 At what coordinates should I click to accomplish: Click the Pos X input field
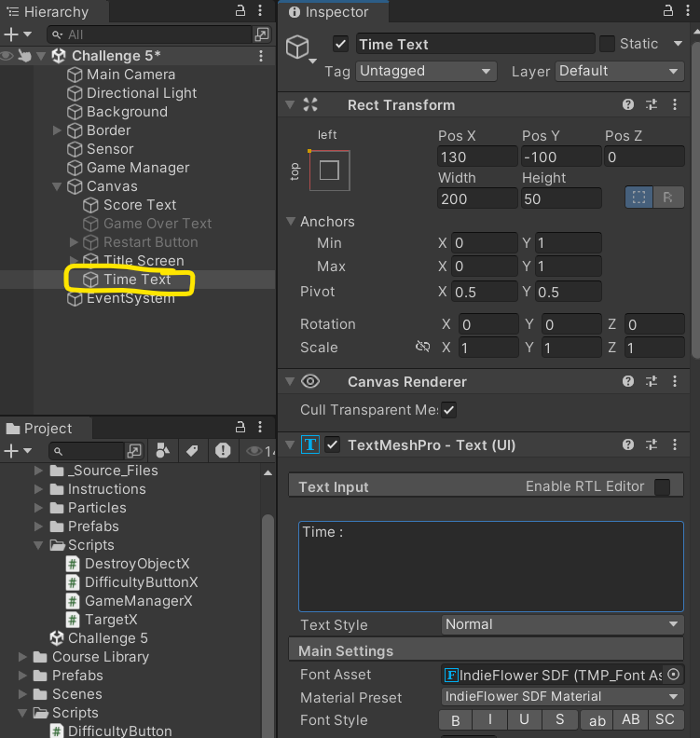pos(477,157)
